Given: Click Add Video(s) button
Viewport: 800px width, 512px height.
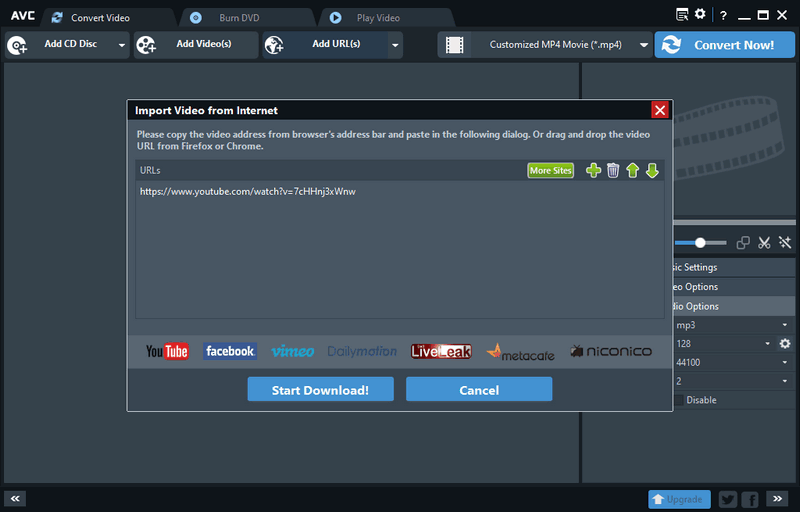Looking at the screenshot, I should click(196, 45).
